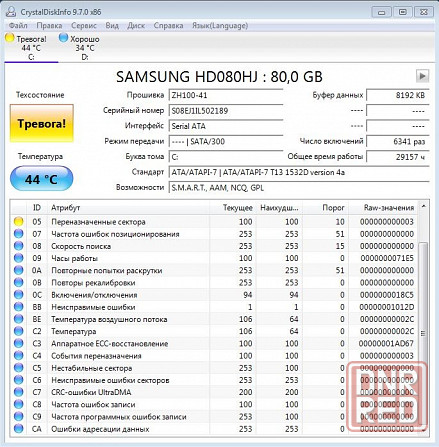This screenshot has height=447, width=439.
Task: Open the Файл menu
Action: coord(18,25)
